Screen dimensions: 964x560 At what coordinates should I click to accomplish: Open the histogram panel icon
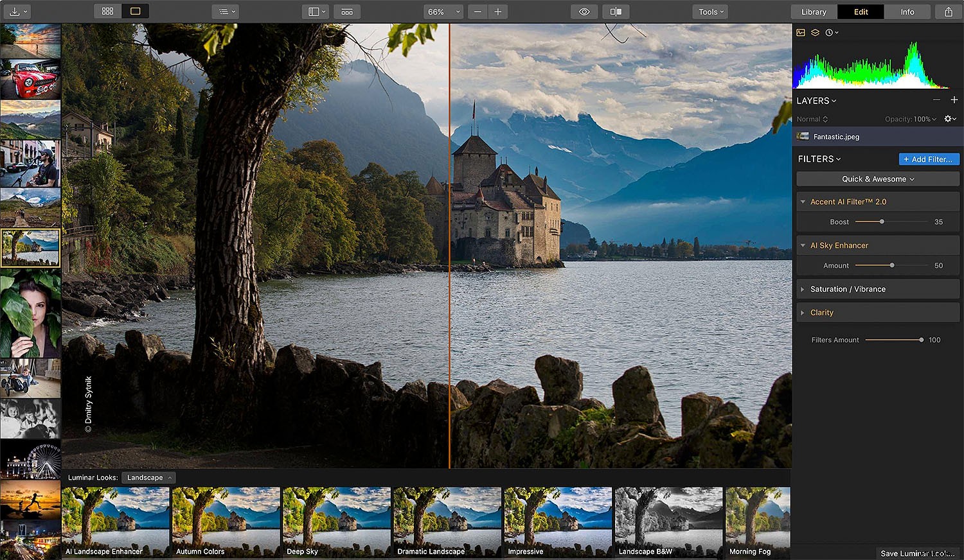click(x=800, y=32)
